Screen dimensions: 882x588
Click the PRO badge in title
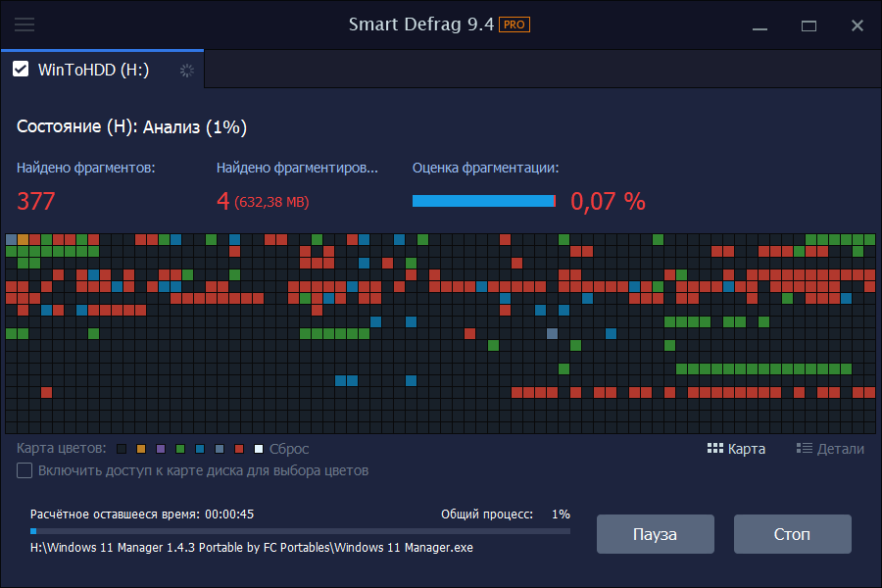(514, 24)
